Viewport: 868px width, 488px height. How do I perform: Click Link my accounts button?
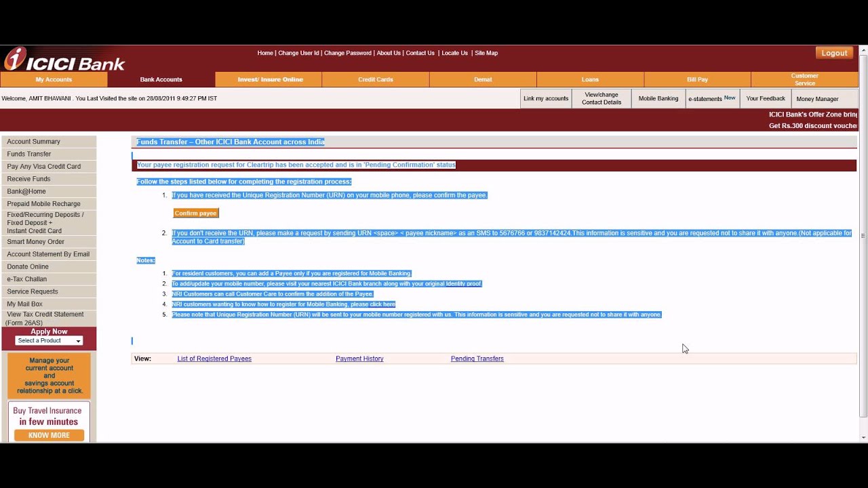tap(546, 98)
